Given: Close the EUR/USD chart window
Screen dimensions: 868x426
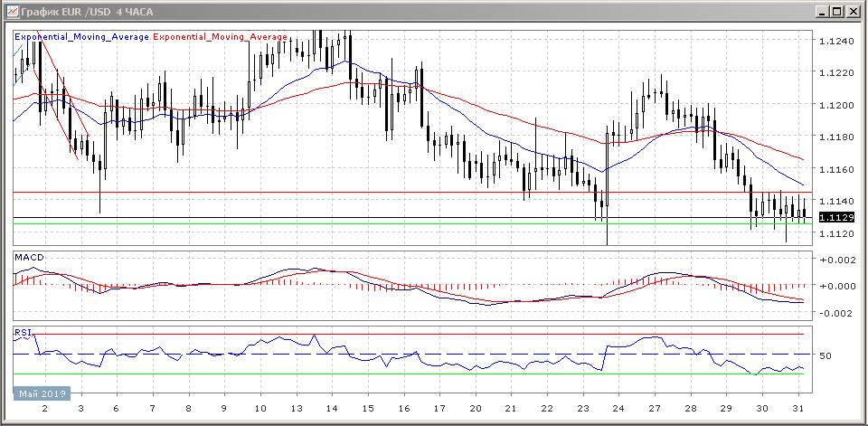Looking at the screenshot, I should (x=852, y=12).
